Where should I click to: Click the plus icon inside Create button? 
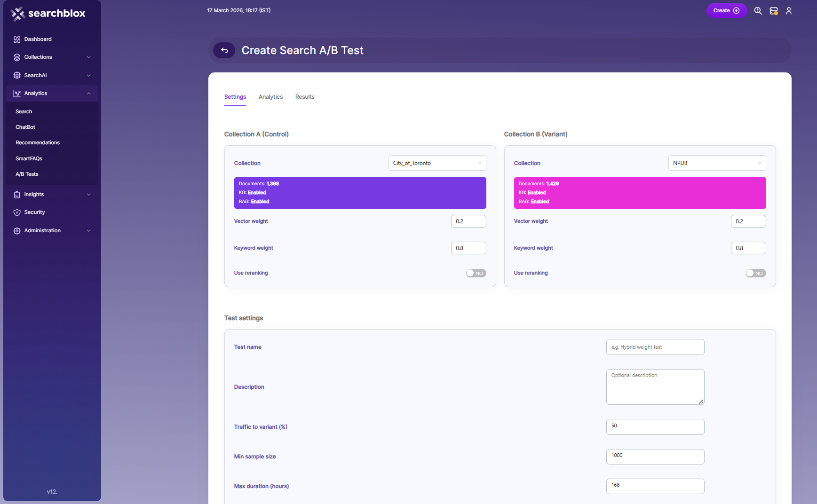[737, 11]
